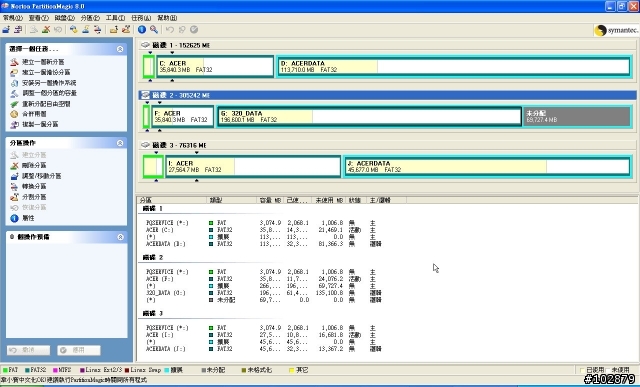Open the 常規(G) menu

pos(13,18)
